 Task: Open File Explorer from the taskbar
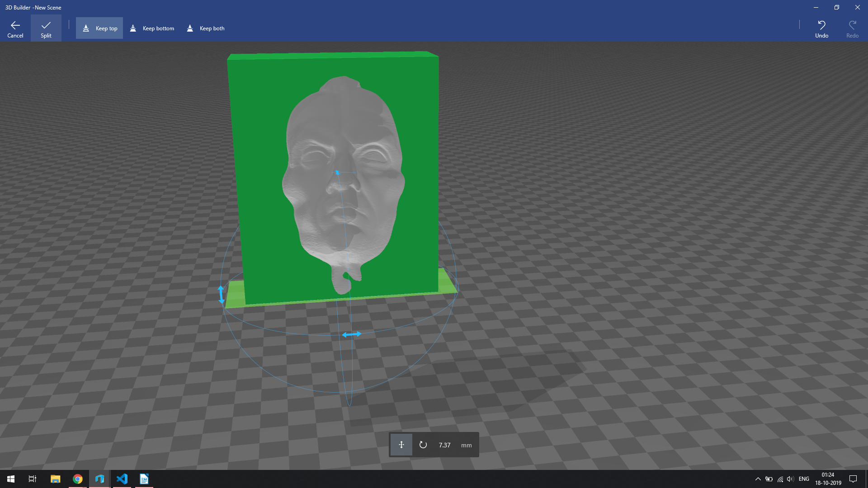(x=55, y=479)
